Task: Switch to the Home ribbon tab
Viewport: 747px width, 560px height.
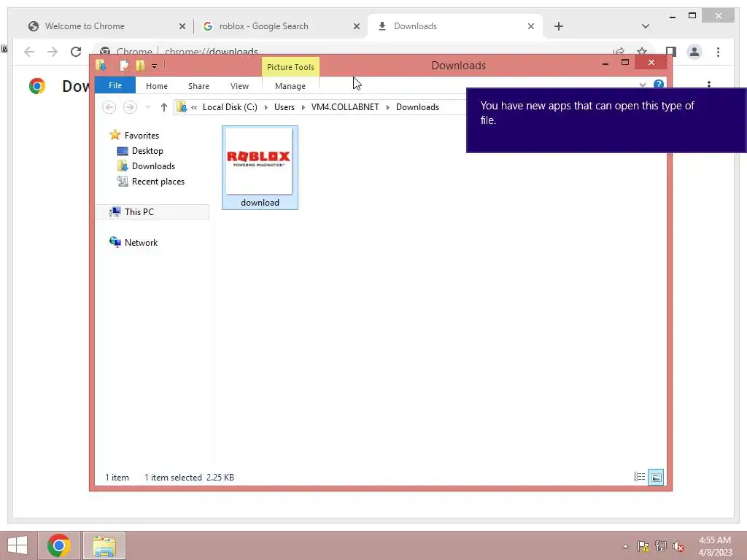Action: (156, 86)
